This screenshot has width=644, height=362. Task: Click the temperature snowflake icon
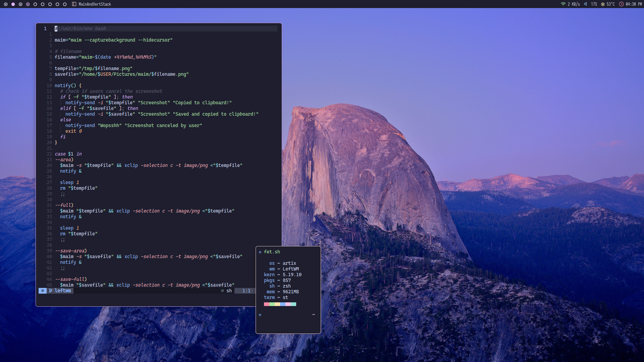[603, 4]
